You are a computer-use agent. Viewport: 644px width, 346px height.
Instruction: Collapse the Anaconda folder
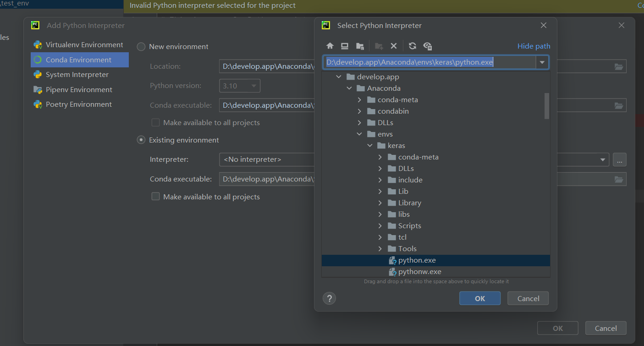point(349,88)
